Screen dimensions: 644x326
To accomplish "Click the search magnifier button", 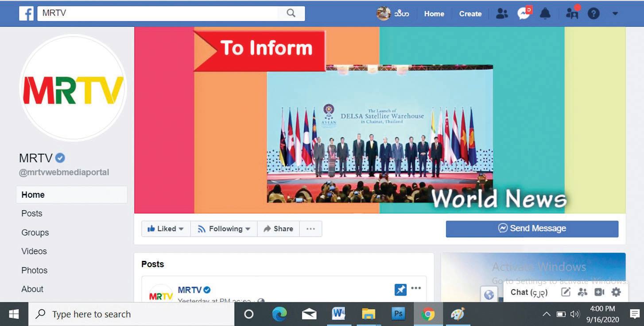I will [291, 13].
